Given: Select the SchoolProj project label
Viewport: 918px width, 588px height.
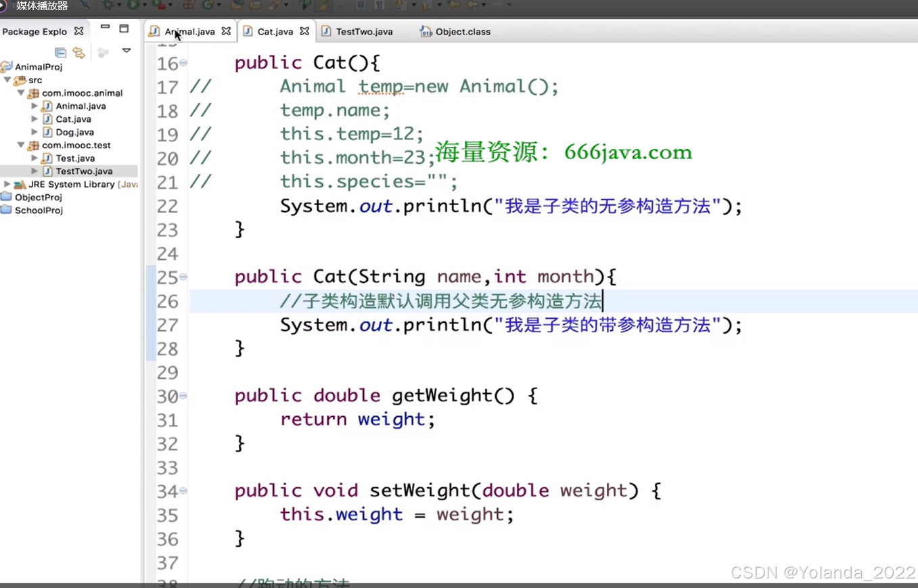Looking at the screenshot, I should pyautogui.click(x=39, y=210).
